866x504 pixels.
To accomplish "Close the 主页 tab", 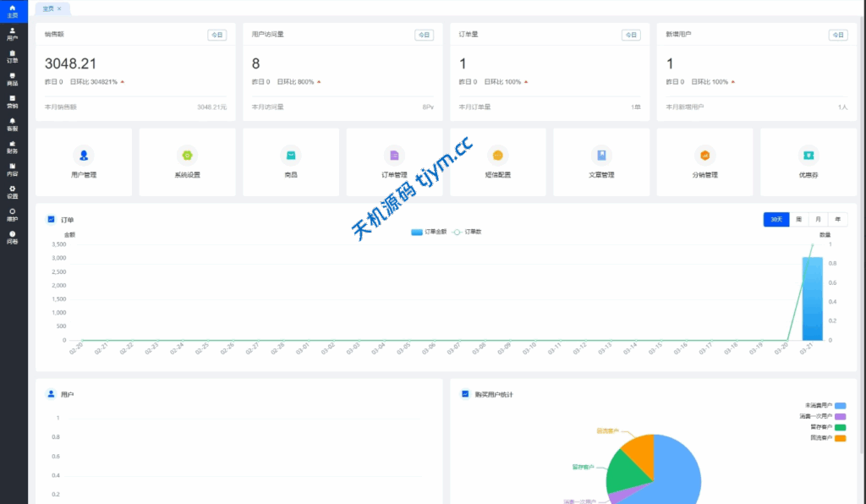I will pyautogui.click(x=59, y=8).
